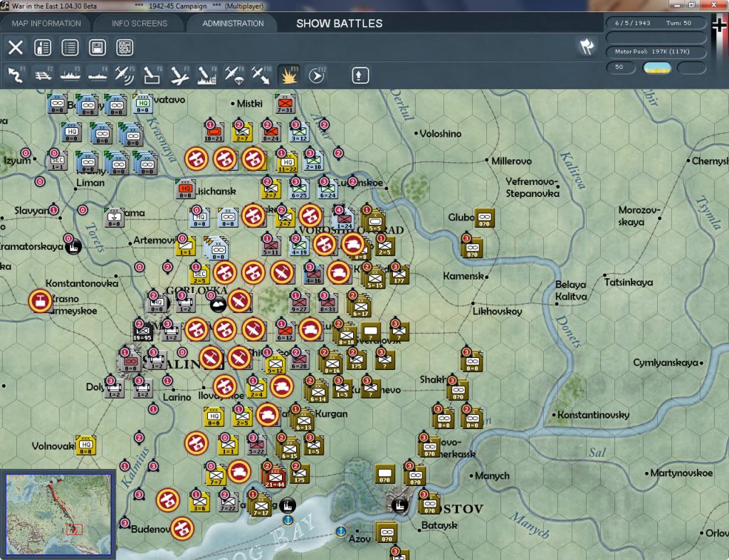Click the floppy disk save game icon

pyautogui.click(x=97, y=48)
